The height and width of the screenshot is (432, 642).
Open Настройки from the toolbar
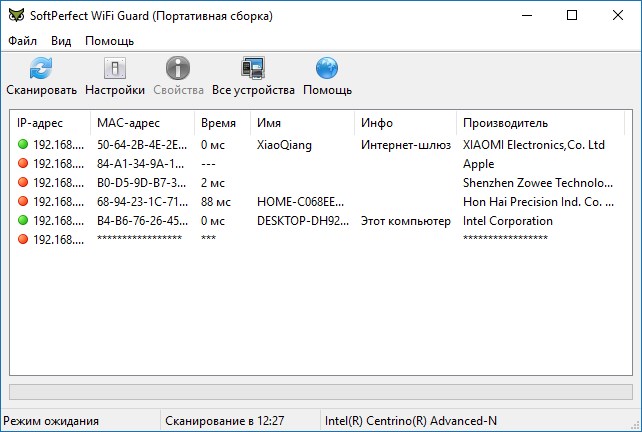[x=115, y=77]
